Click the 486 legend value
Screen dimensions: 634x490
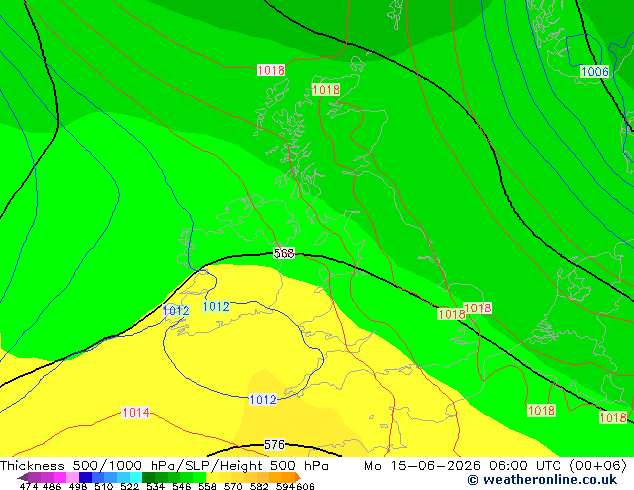tap(51, 486)
